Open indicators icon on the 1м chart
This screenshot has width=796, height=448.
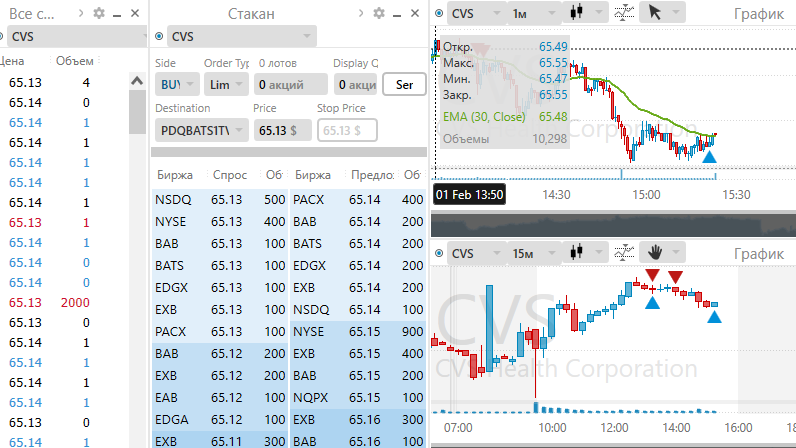[x=623, y=13]
